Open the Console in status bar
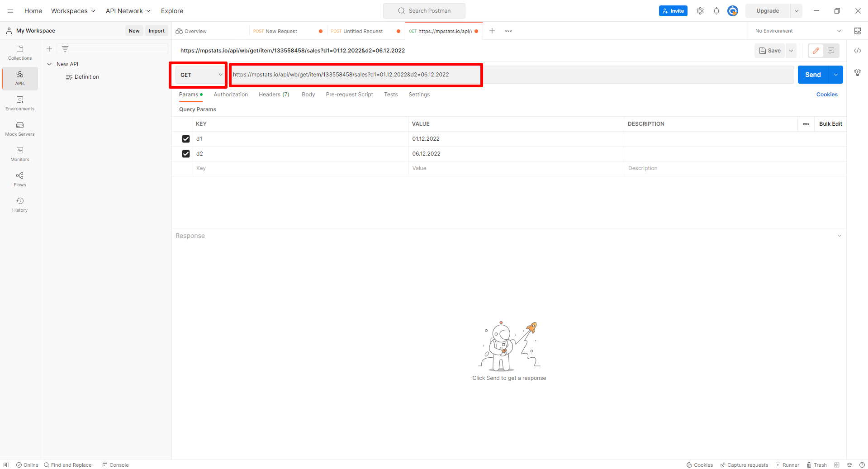Viewport: 868px width, 469px height. pos(116,465)
